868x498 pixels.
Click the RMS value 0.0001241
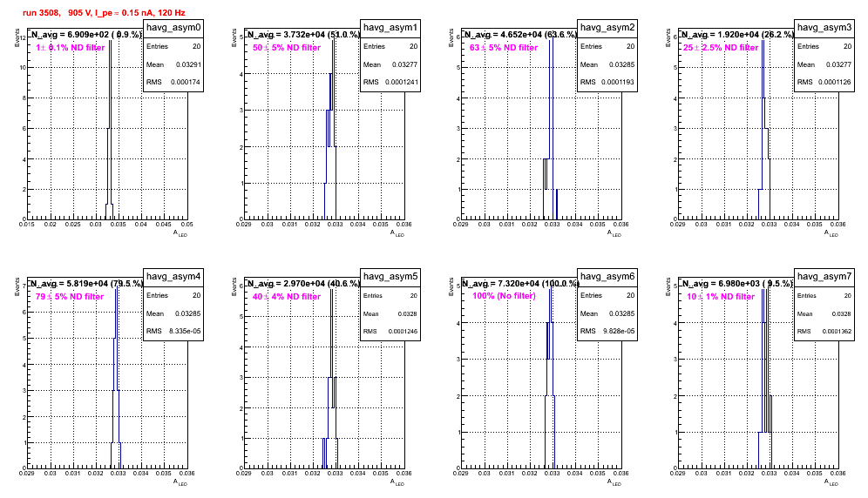point(401,82)
